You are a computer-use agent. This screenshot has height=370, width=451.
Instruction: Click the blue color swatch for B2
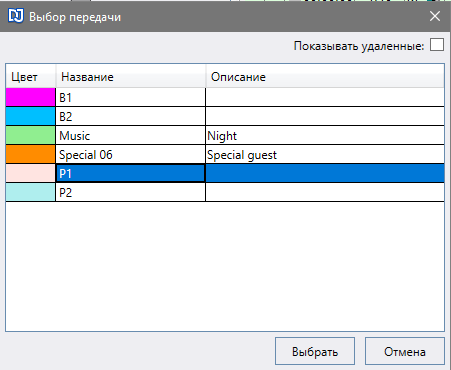pos(30,116)
